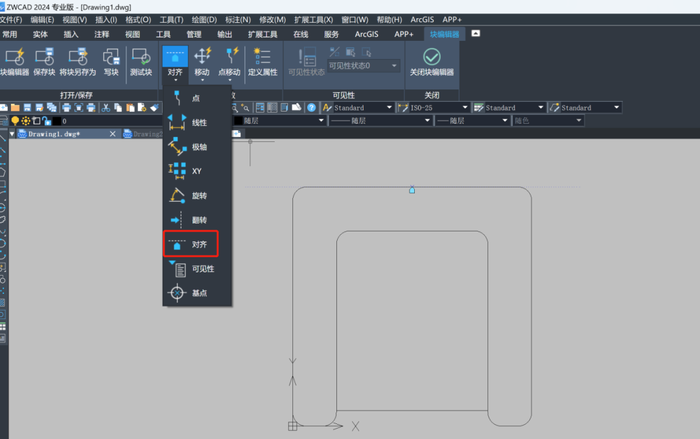The width and height of the screenshot is (700, 439).
Task: Click the 保存块 save block icon
Action: tap(44, 62)
